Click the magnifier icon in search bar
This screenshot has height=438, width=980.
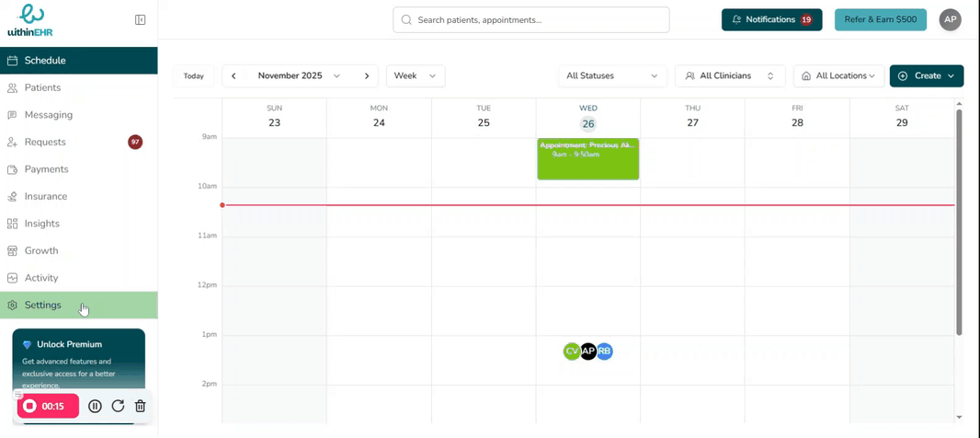point(406,20)
